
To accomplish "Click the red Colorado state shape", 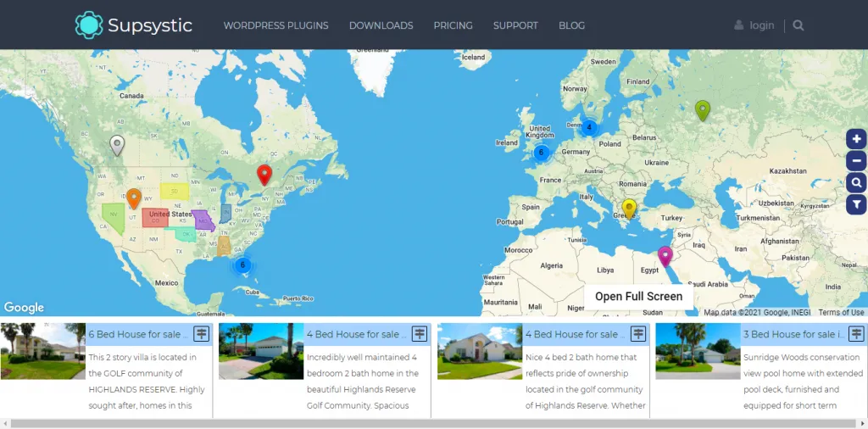I will (155, 218).
